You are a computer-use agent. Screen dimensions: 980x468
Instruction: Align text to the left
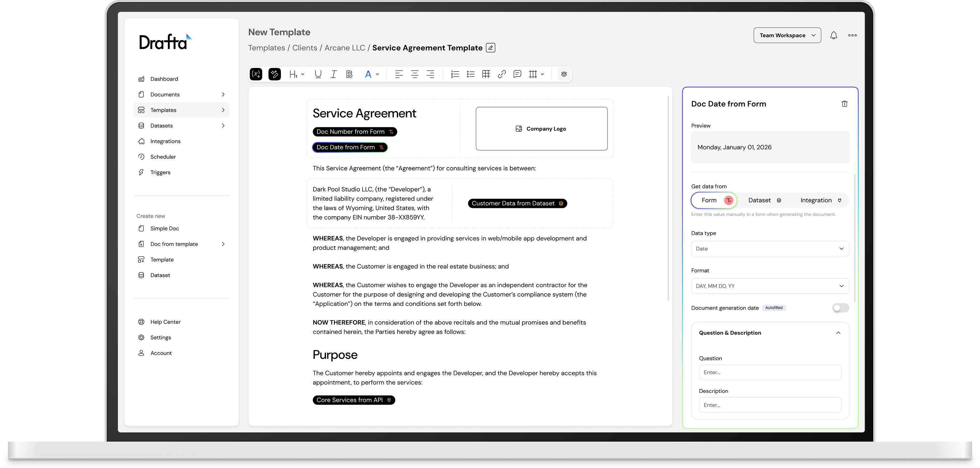(x=399, y=74)
